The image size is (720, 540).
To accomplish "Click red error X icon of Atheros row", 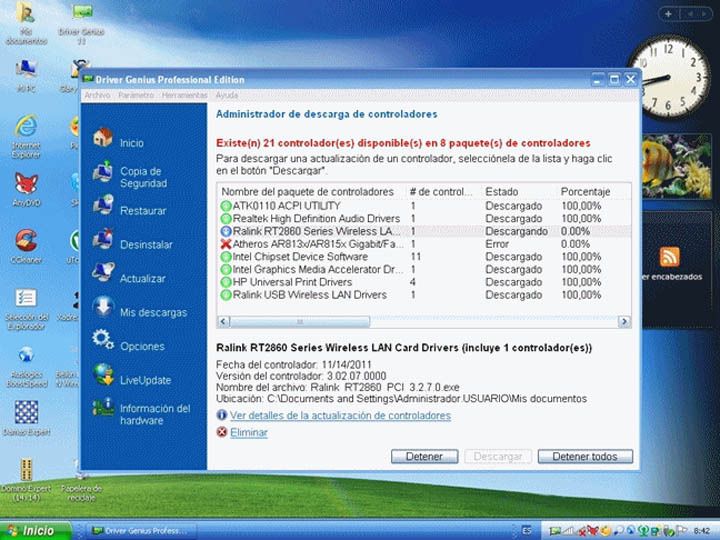I will [226, 244].
